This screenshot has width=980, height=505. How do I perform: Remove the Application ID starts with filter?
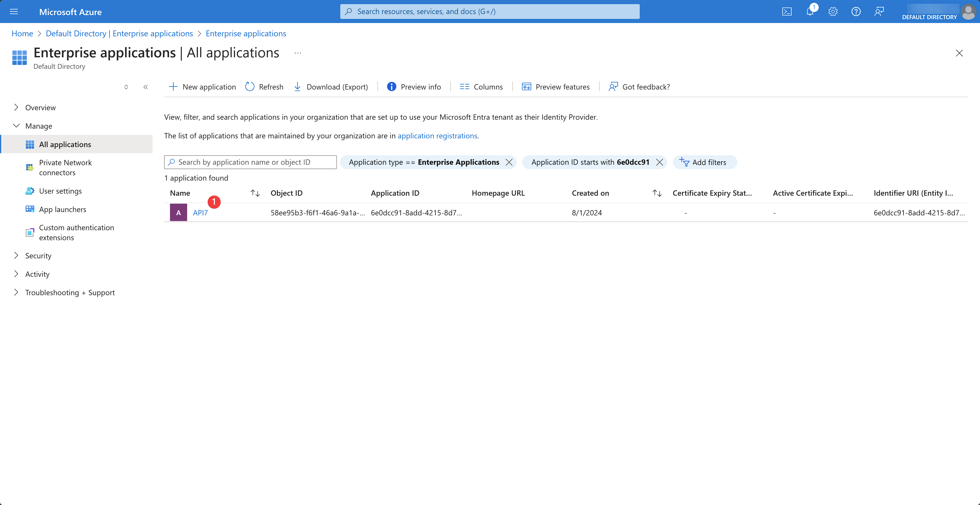point(659,162)
